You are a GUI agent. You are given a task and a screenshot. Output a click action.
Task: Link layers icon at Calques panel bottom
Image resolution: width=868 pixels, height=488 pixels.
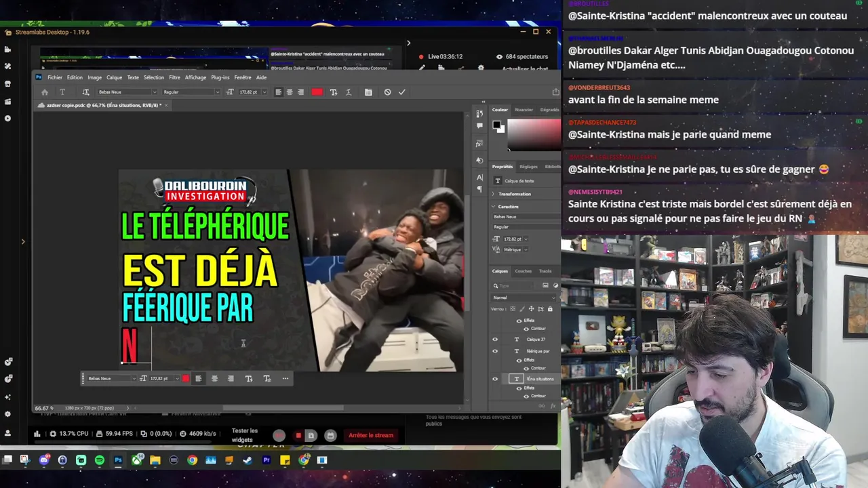click(541, 406)
